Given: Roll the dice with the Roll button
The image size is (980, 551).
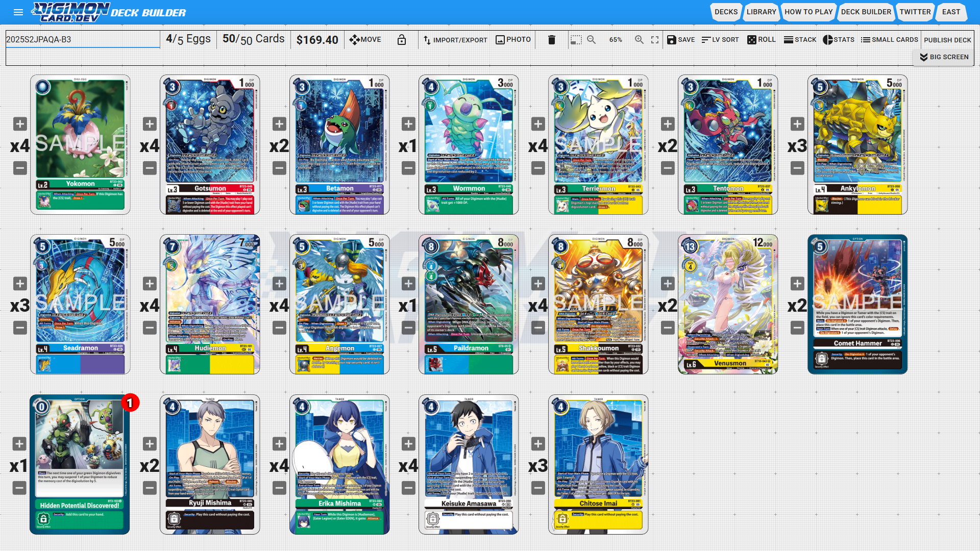Looking at the screenshot, I should 761,40.
